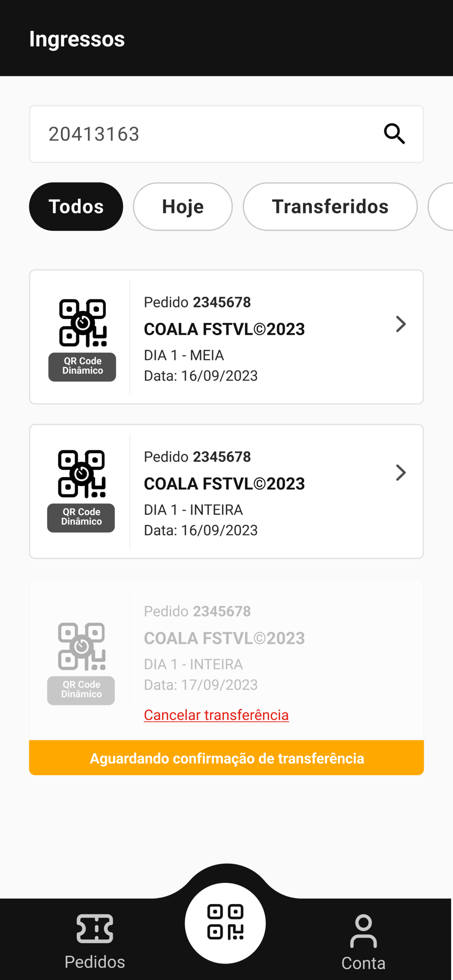The height and width of the screenshot is (980, 453).
Task: Tap Data: 16/09/2023 on the INTEIRA ticket
Action: 201,530
